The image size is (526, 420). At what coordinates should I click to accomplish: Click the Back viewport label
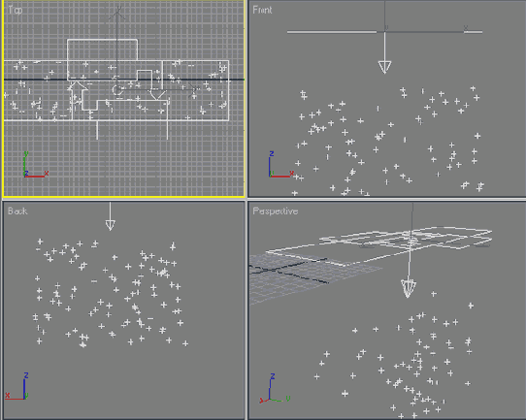[x=17, y=210]
